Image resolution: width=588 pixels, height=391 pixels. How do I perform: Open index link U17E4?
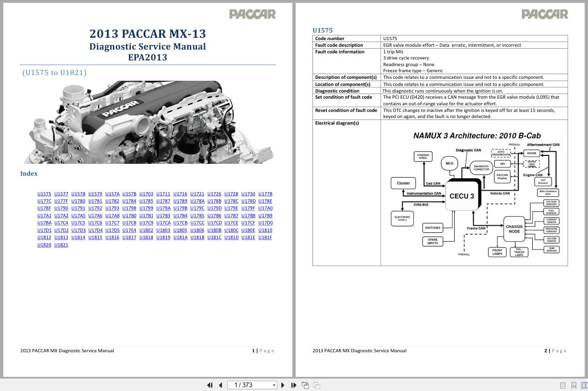tap(129, 230)
